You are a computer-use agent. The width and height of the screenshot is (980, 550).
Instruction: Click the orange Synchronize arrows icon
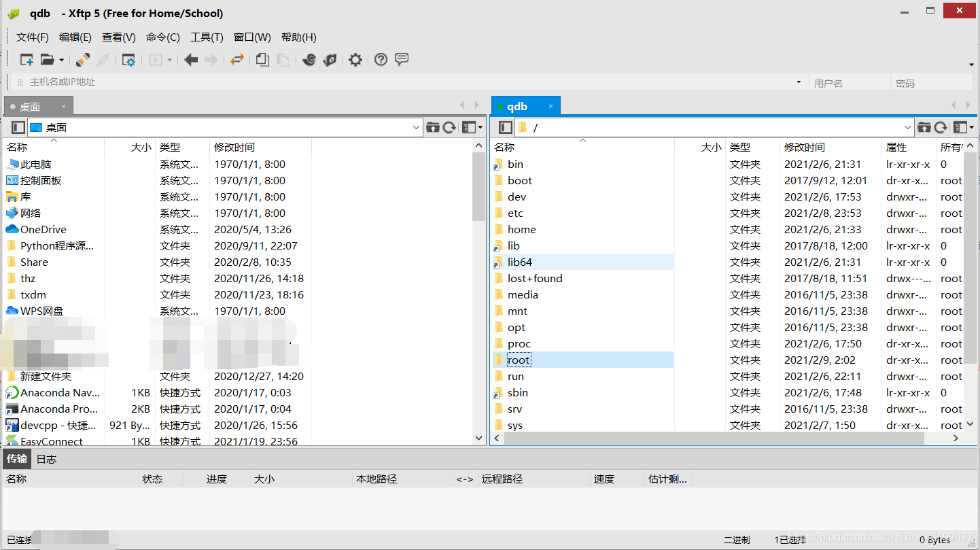[x=237, y=60]
